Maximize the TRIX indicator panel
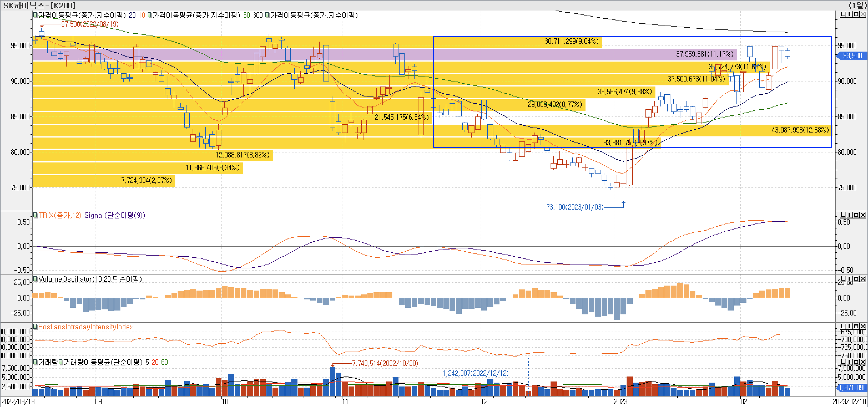 [x=857, y=215]
